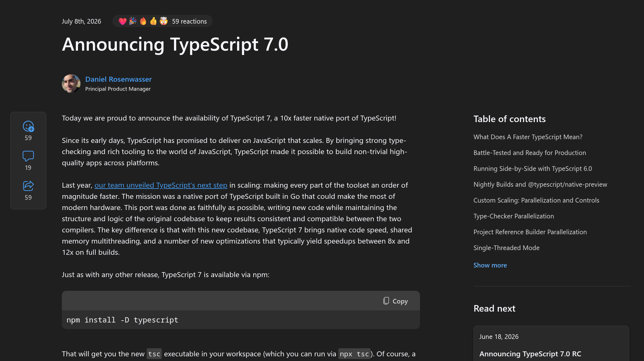Open Announcing TypeScript 7.0 RC article card

551,344
